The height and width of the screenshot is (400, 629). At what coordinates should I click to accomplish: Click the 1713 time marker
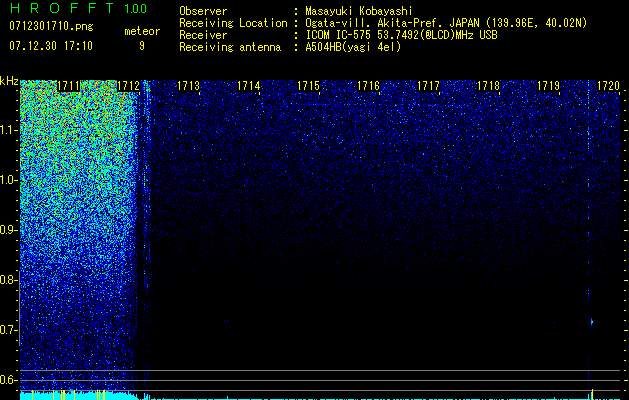188,86
